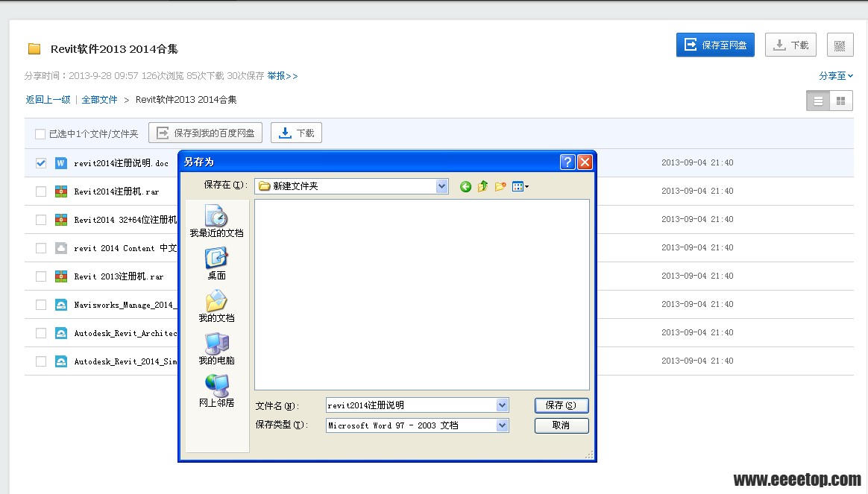The height and width of the screenshot is (494, 868).
Task: Go back with the green arrow in dialog
Action: [x=465, y=186]
